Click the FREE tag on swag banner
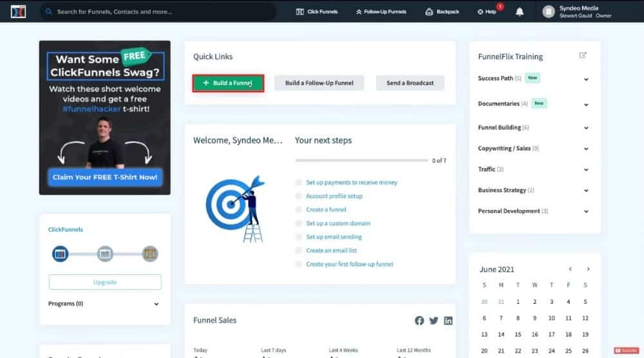Image resolution: width=644 pixels, height=358 pixels. (135, 55)
